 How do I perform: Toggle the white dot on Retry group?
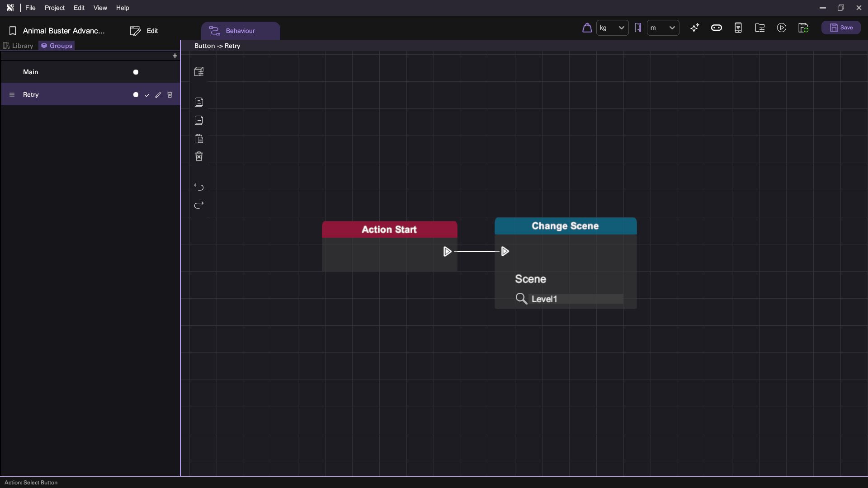tap(136, 95)
